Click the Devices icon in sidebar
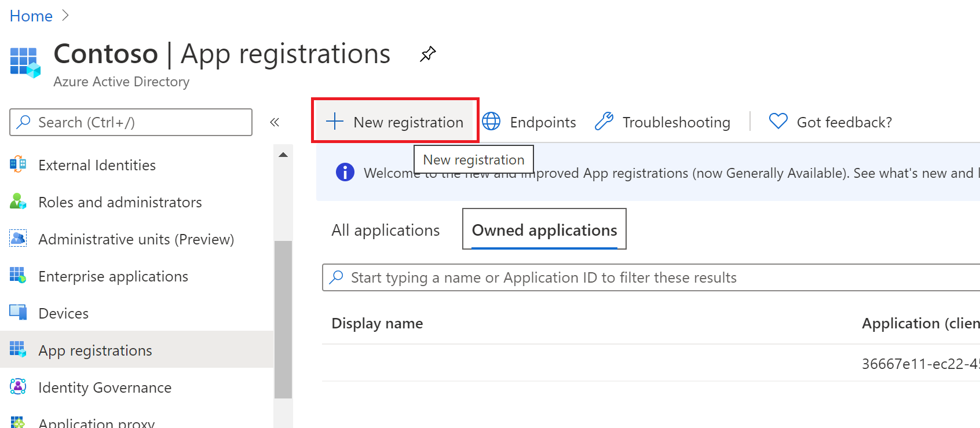Image resolution: width=980 pixels, height=428 pixels. (x=18, y=313)
